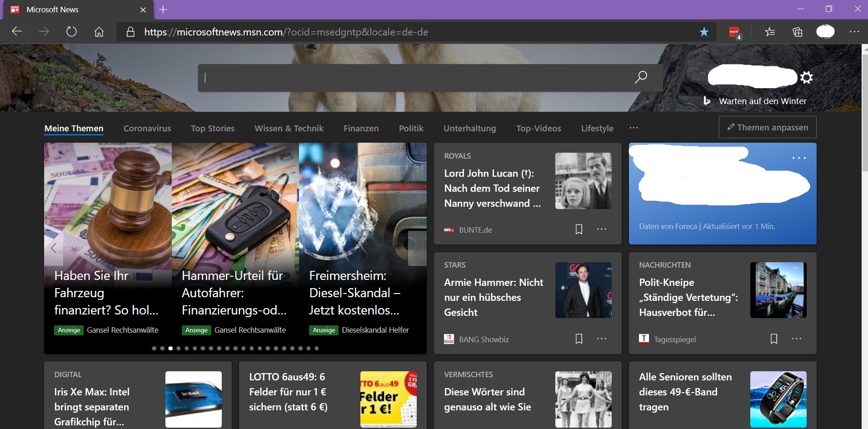Select the first carousel pagination dot
The width and height of the screenshot is (868, 429).
(154, 348)
